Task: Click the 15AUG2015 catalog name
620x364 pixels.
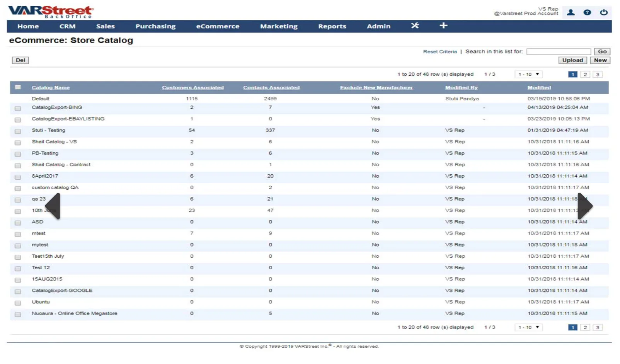Action: (47, 279)
